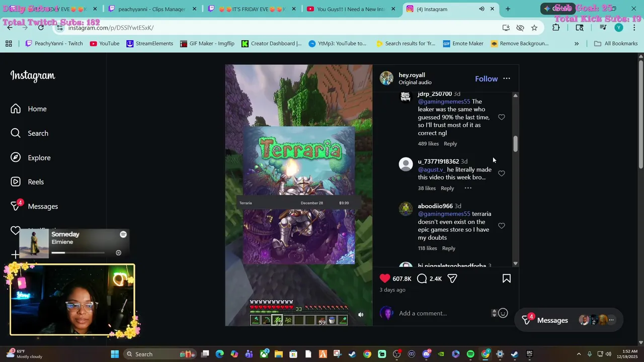Click the Add a comment field

click(443, 313)
